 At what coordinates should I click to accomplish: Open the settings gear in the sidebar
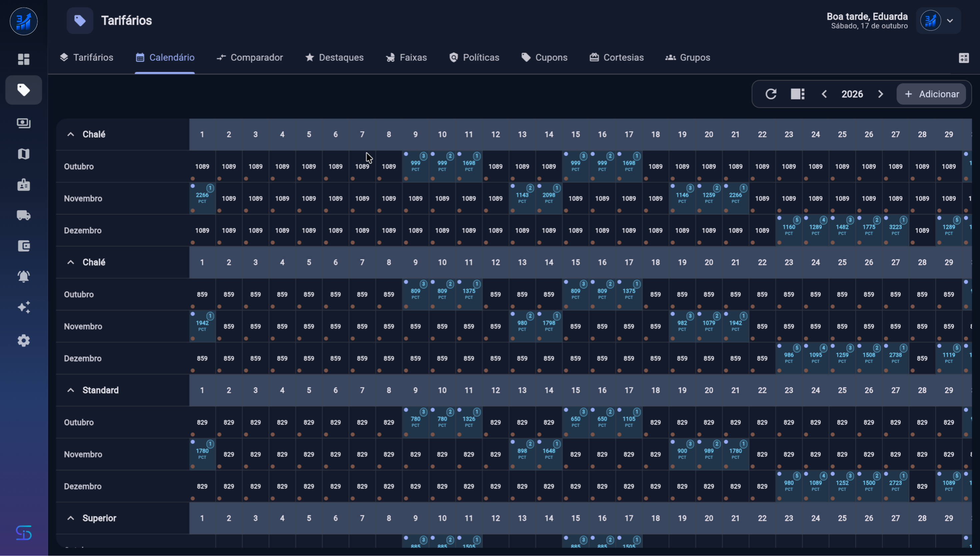point(24,341)
